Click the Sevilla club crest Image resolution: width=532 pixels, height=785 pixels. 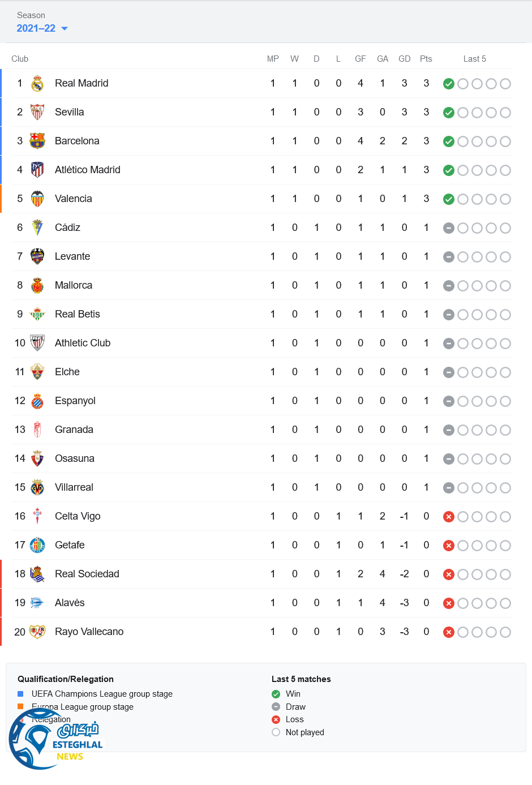(x=37, y=112)
